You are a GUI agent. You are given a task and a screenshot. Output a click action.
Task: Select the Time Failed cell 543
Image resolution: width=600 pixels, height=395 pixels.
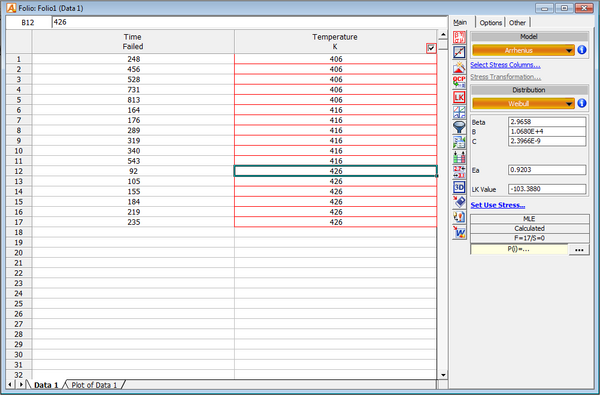coord(133,161)
